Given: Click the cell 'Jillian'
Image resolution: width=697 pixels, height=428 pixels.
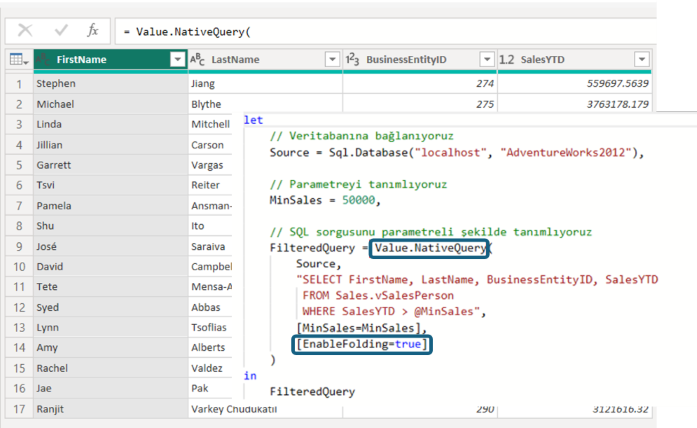Looking at the screenshot, I should click(110, 145).
